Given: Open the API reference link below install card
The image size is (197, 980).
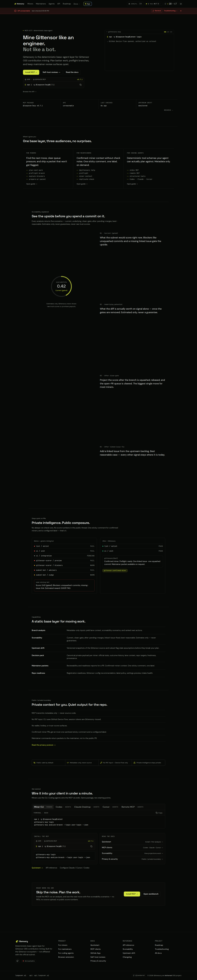Looking at the screenshot, I should [x=51, y=868].
